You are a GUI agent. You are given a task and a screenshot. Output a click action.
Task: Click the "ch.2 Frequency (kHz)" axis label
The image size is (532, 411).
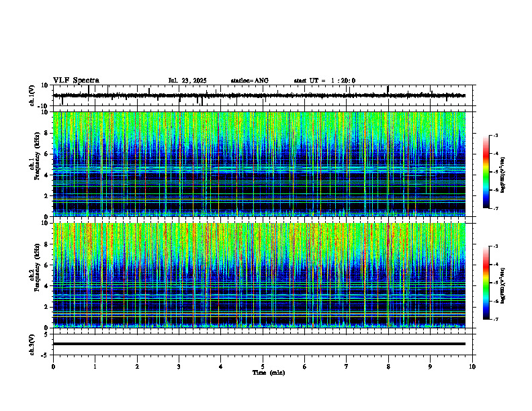coord(34,267)
